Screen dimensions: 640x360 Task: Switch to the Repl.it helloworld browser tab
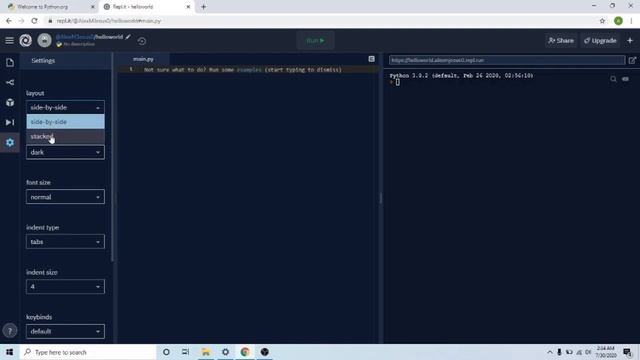[147, 7]
